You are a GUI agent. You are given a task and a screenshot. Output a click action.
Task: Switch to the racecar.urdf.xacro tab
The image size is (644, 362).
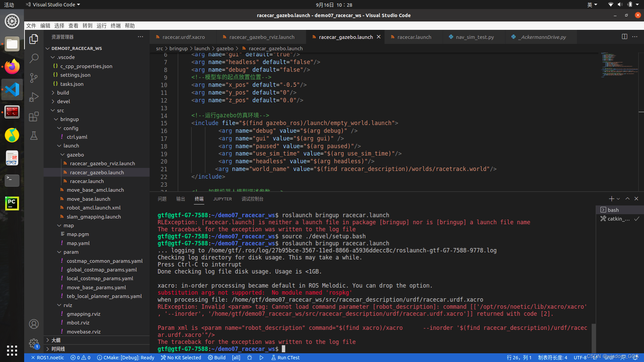pos(183,37)
